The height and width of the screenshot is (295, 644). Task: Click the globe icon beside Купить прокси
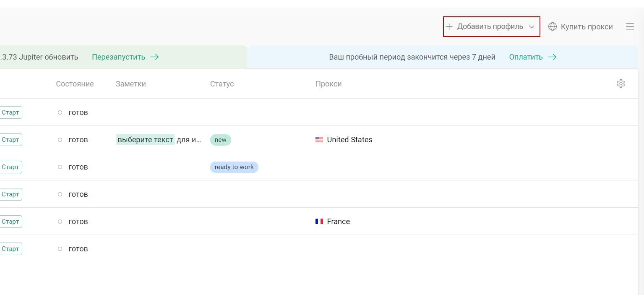[553, 26]
